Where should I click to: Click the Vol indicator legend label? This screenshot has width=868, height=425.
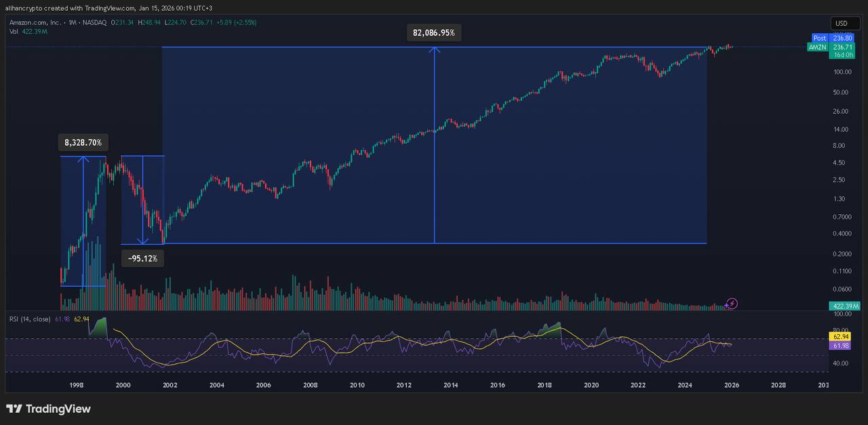pyautogui.click(x=14, y=31)
